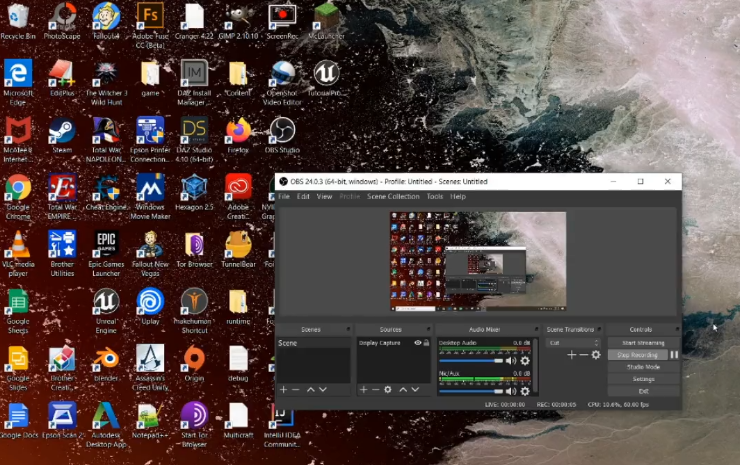The image size is (740, 465).
Task: Open the Scene Collection menu
Action: [x=392, y=197]
